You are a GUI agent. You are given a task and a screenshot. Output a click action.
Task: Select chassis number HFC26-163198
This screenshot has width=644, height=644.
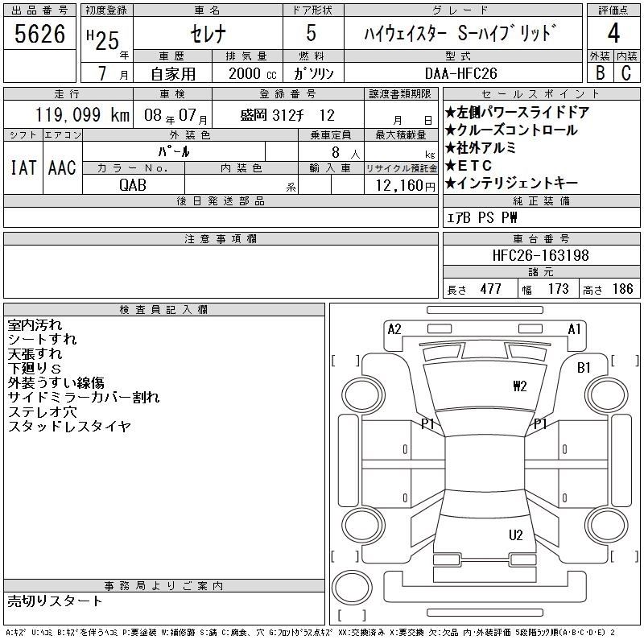540,255
